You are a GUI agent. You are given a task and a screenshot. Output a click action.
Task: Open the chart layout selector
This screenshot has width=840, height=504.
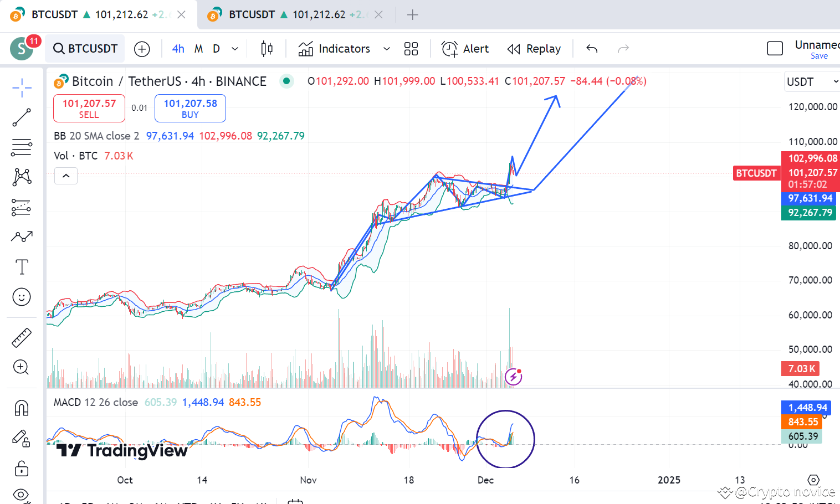pyautogui.click(x=411, y=49)
